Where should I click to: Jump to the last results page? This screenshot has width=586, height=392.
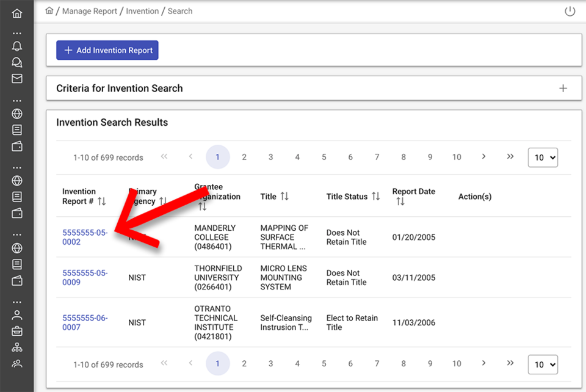pyautogui.click(x=510, y=157)
